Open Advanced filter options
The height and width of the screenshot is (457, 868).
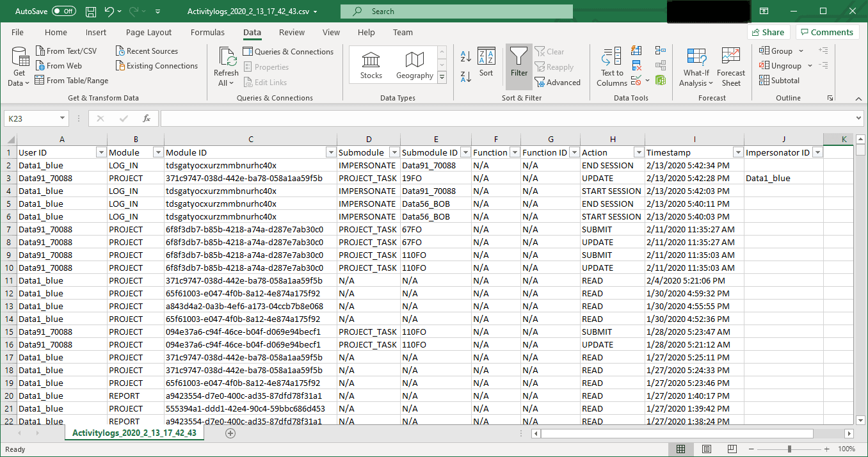click(557, 83)
